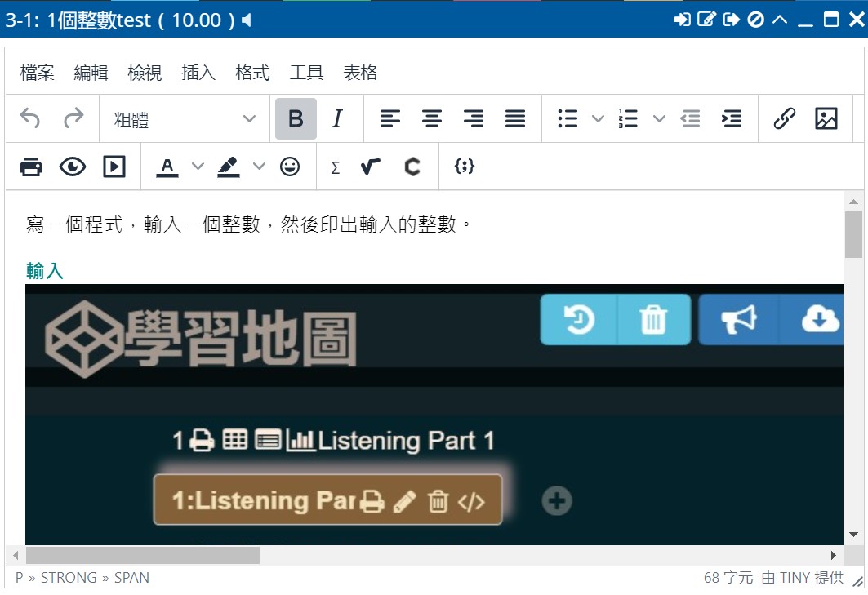The image size is (868, 595).
Task: Open the emoticons picker
Action: click(x=290, y=167)
